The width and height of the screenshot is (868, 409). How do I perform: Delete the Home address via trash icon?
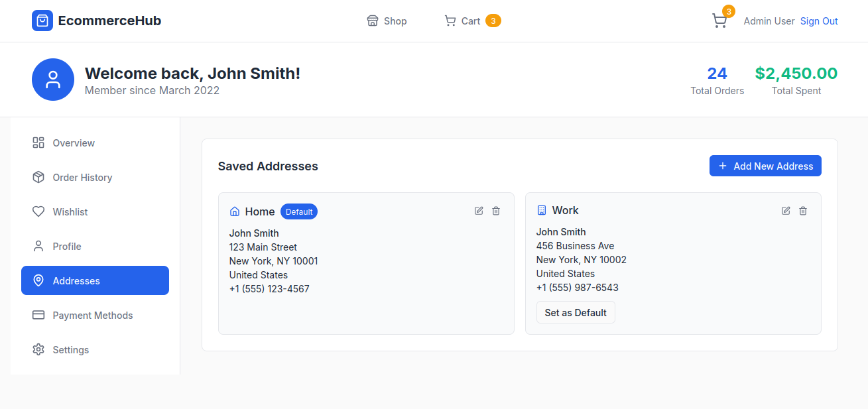point(496,211)
